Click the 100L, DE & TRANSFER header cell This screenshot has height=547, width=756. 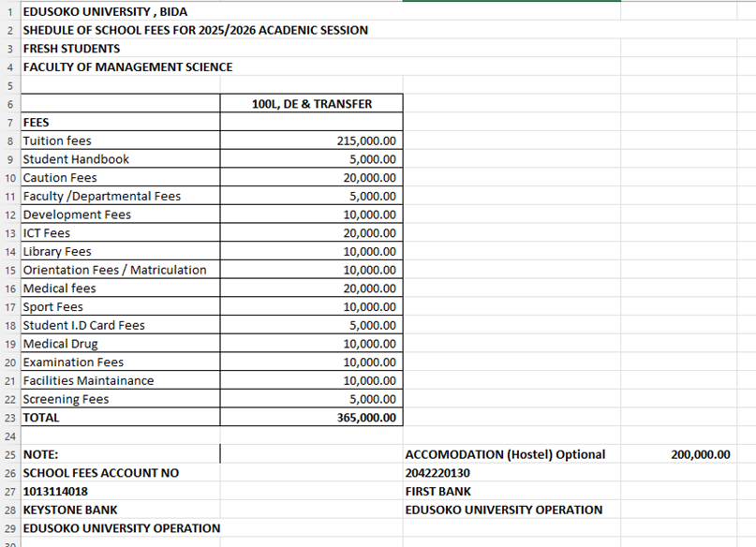tap(311, 104)
